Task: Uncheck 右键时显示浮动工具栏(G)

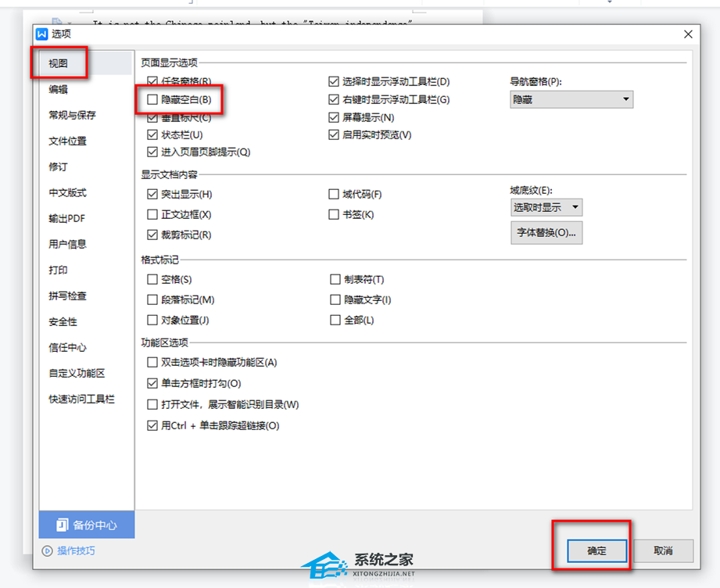Action: click(334, 99)
